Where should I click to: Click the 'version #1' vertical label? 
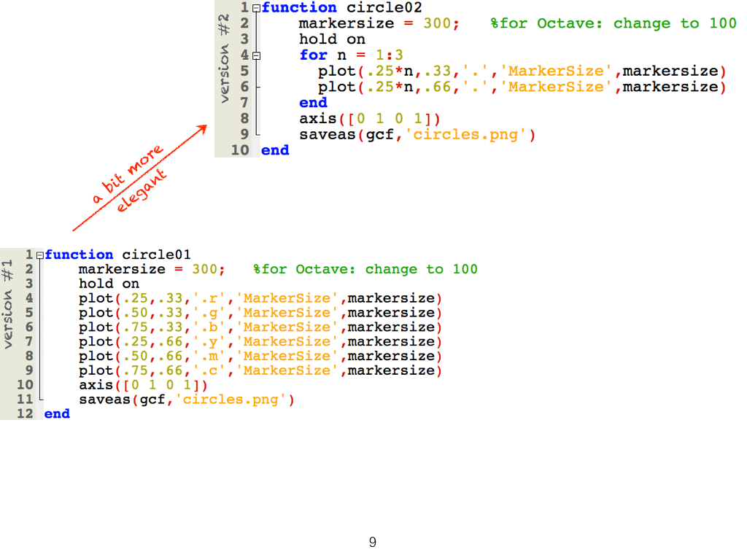pos(8,304)
